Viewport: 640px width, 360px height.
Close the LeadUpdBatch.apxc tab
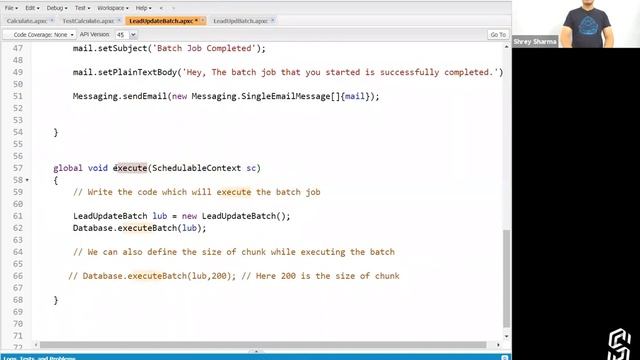(273, 20)
